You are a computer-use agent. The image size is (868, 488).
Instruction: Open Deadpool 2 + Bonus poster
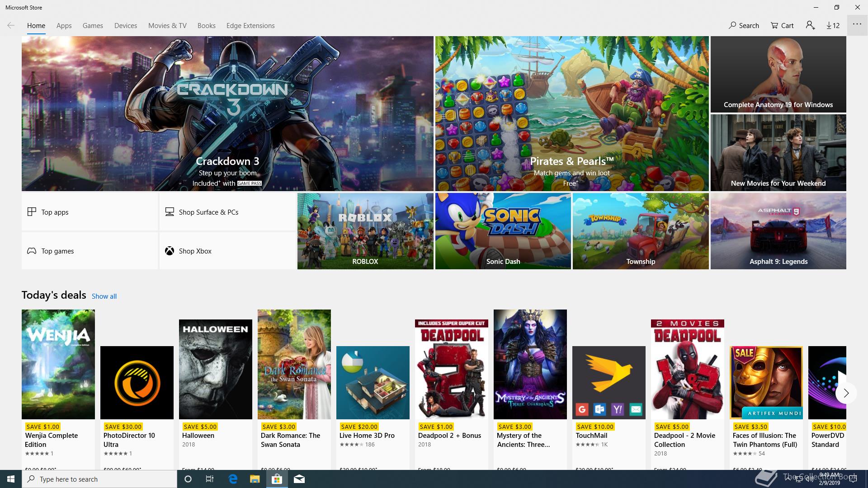(x=452, y=369)
